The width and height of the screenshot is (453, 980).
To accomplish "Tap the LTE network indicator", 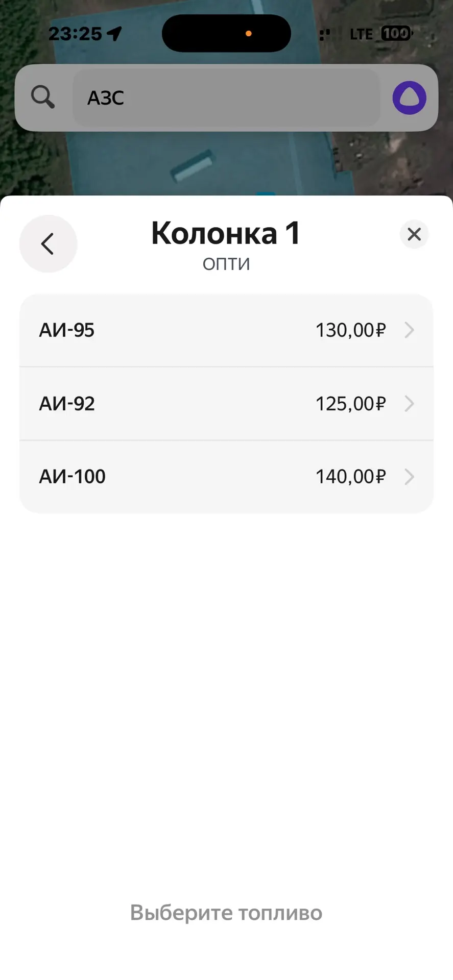I will click(361, 34).
